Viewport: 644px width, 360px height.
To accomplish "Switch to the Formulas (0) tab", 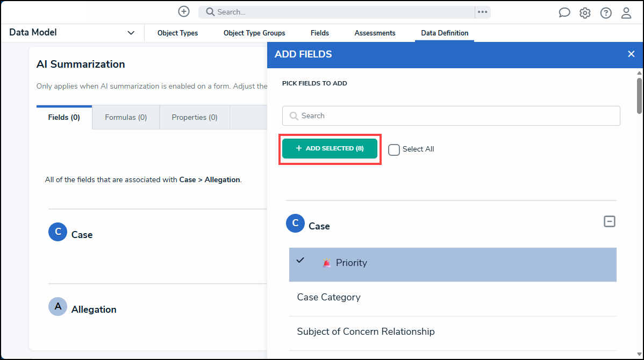I will (x=126, y=117).
